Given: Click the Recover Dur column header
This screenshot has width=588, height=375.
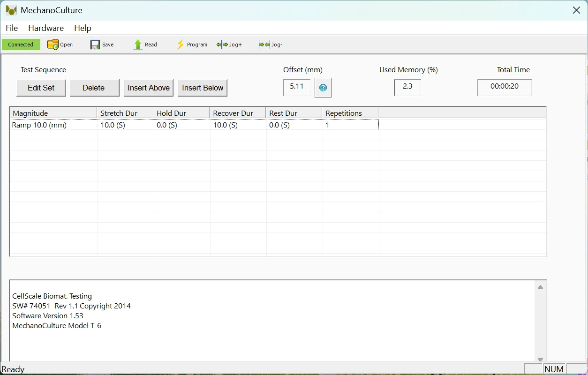Looking at the screenshot, I should (238, 113).
